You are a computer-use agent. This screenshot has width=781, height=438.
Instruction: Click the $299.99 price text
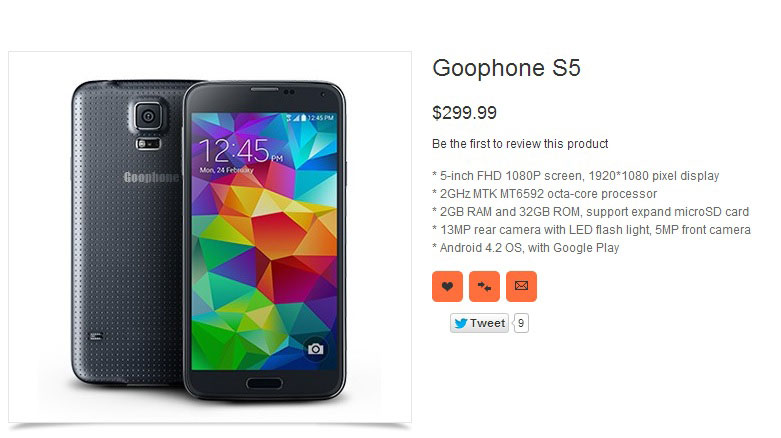(464, 113)
